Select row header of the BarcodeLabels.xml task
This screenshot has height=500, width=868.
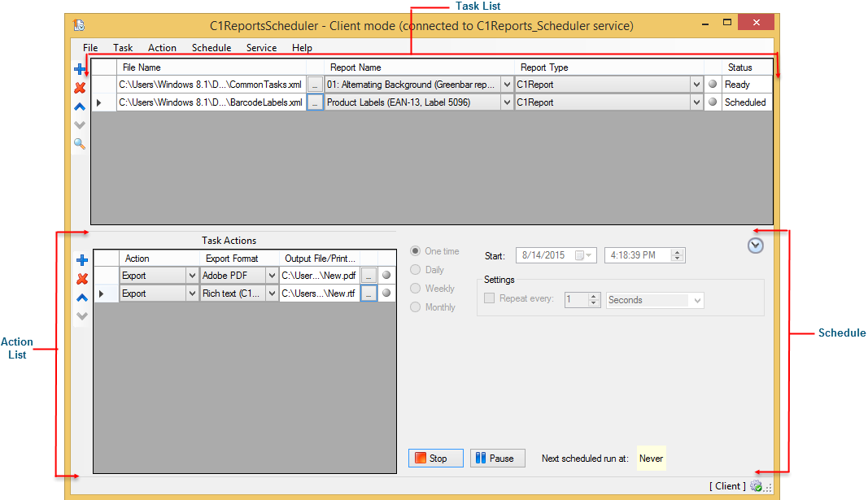(103, 102)
